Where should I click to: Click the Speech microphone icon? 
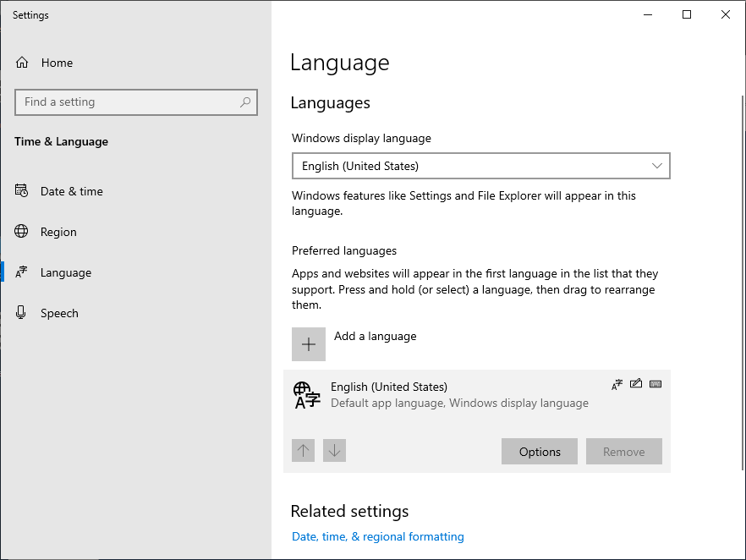(x=21, y=313)
